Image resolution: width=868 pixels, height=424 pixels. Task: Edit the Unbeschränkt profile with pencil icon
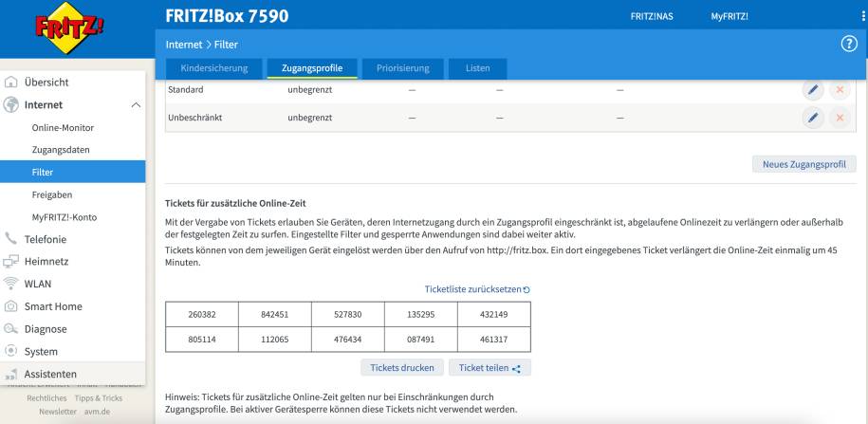pos(813,118)
